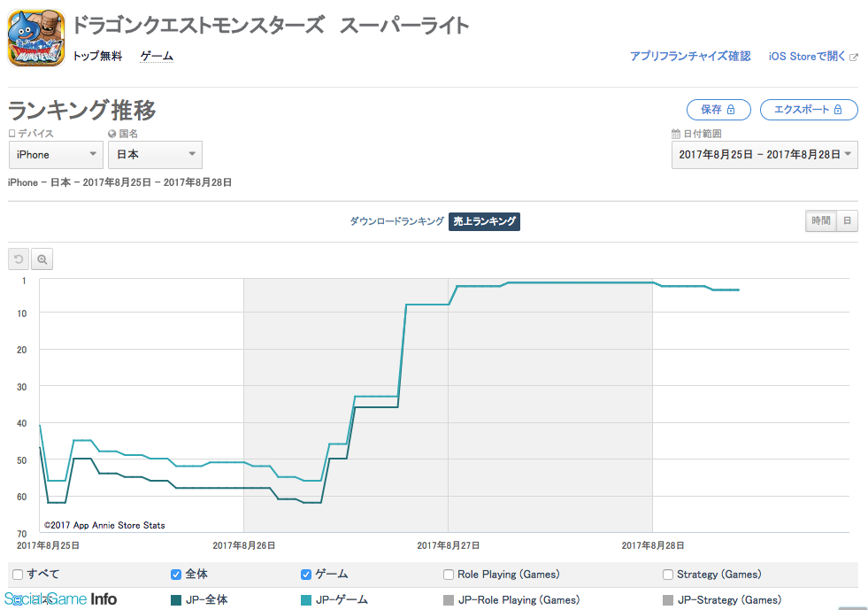Select the 売上ランキング tab
868x610 pixels.
(x=484, y=221)
